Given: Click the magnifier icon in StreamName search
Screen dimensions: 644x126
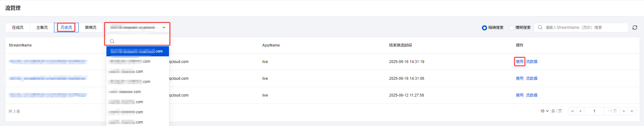Looking at the screenshot, I should (540, 28).
